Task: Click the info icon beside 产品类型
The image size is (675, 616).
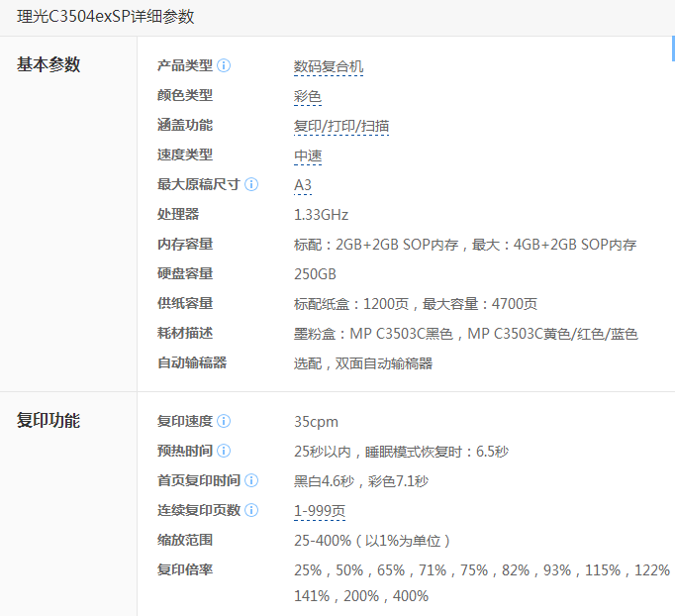Action: pyautogui.click(x=224, y=65)
